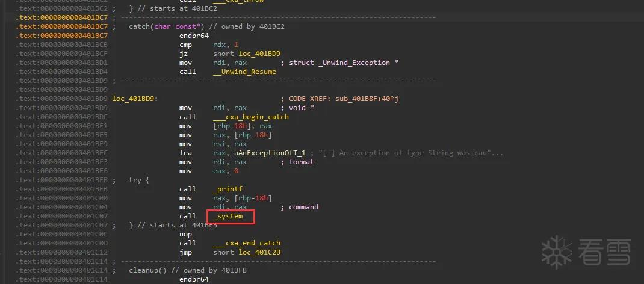Select address .text:0000000000401BC7 at catch line
Image resolution: width=644 pixels, height=284 pixels.
pos(62,26)
